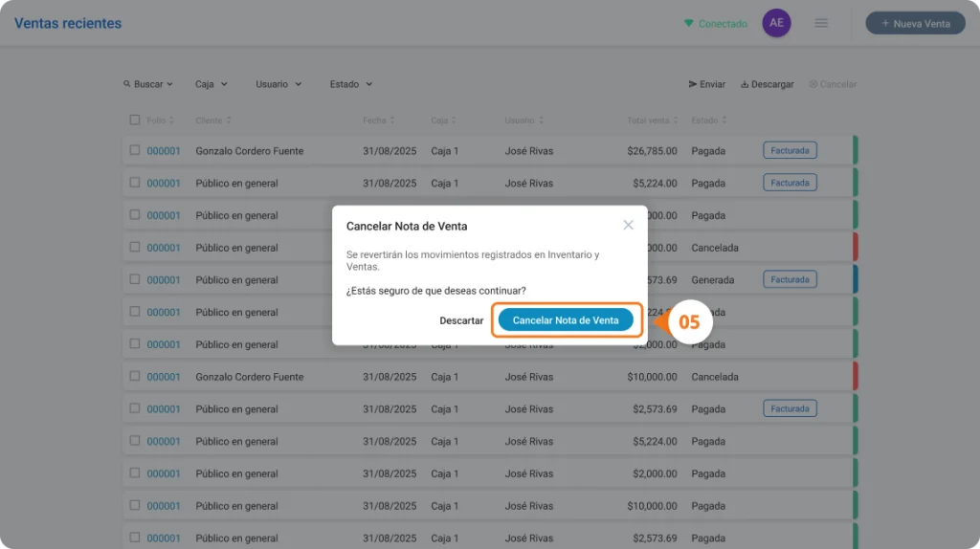Viewport: 980px width, 549px height.
Task: Close the Cancelar Nota de Venta dialog
Action: coord(628,225)
